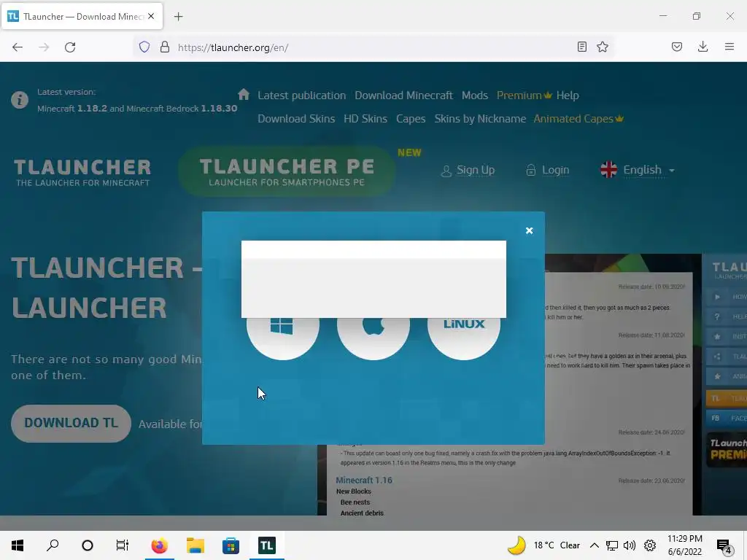Open Skins by Nickname link
The height and width of the screenshot is (560, 747).
(480, 119)
